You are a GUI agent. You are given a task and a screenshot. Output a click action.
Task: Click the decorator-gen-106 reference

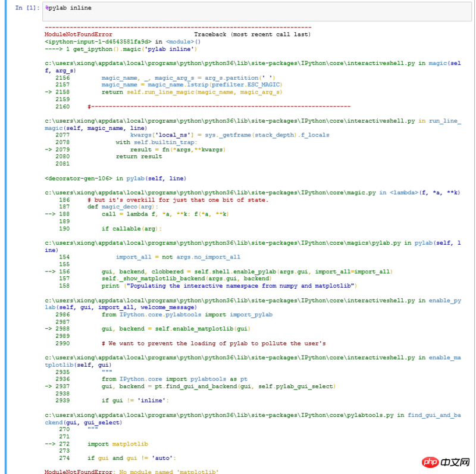pos(79,178)
